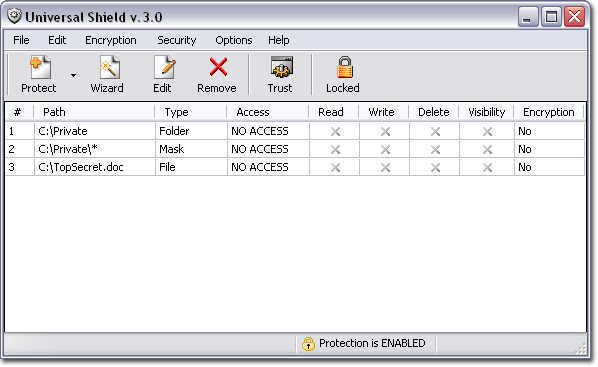Click the Protection is ENABLED status text
Image resolution: width=598 pixels, height=367 pixels.
[372, 343]
